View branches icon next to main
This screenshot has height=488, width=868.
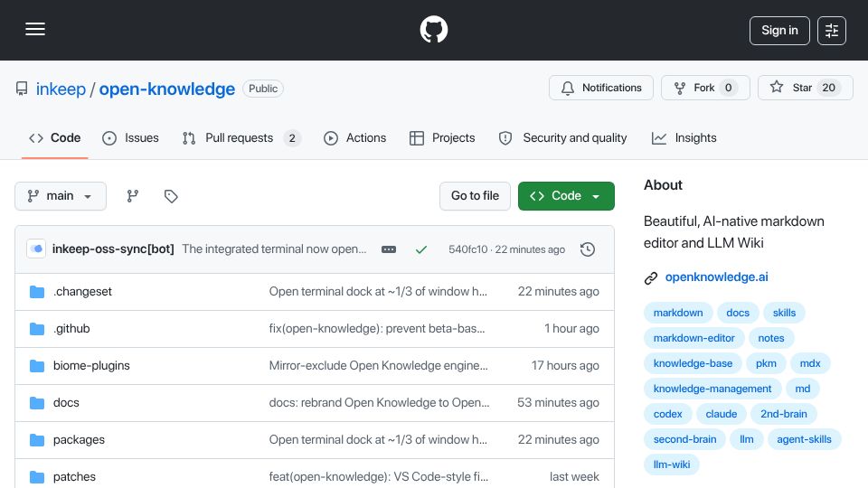pyautogui.click(x=132, y=196)
